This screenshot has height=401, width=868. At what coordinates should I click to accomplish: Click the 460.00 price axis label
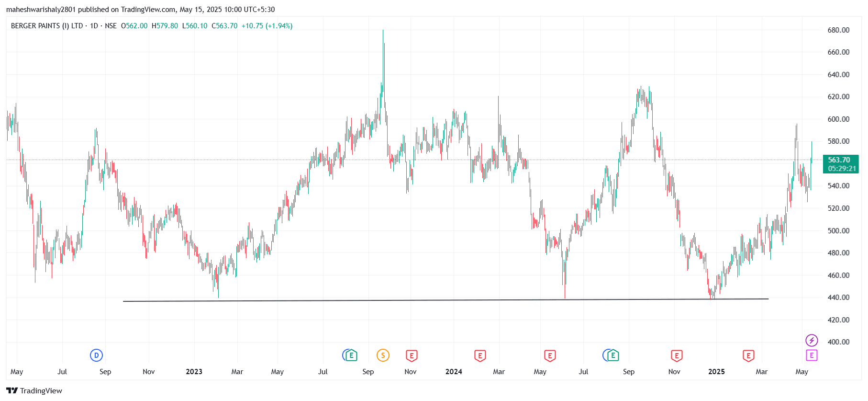[838, 275]
